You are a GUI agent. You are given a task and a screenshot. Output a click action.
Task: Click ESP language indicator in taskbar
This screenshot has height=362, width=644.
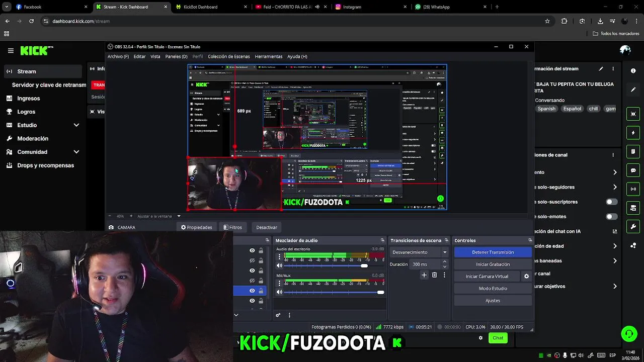(612, 355)
